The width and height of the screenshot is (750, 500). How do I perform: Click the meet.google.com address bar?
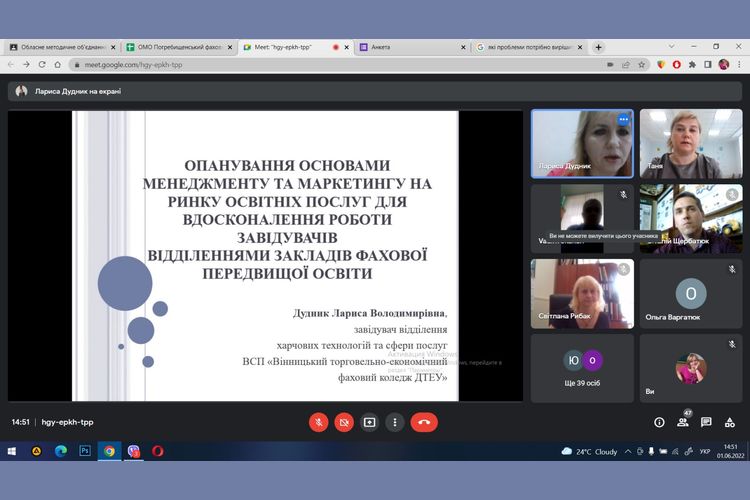click(x=300, y=64)
